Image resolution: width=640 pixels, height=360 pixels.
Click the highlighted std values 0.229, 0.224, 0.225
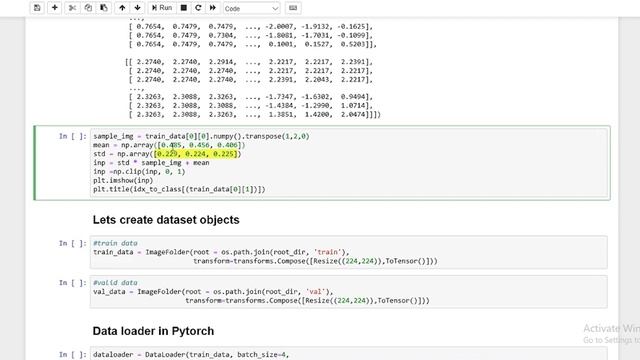click(196, 154)
